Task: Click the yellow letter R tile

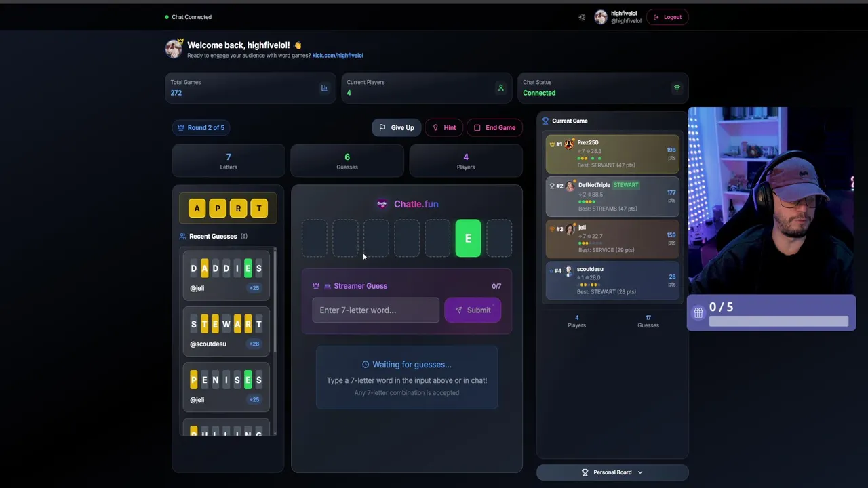Action: (238, 208)
